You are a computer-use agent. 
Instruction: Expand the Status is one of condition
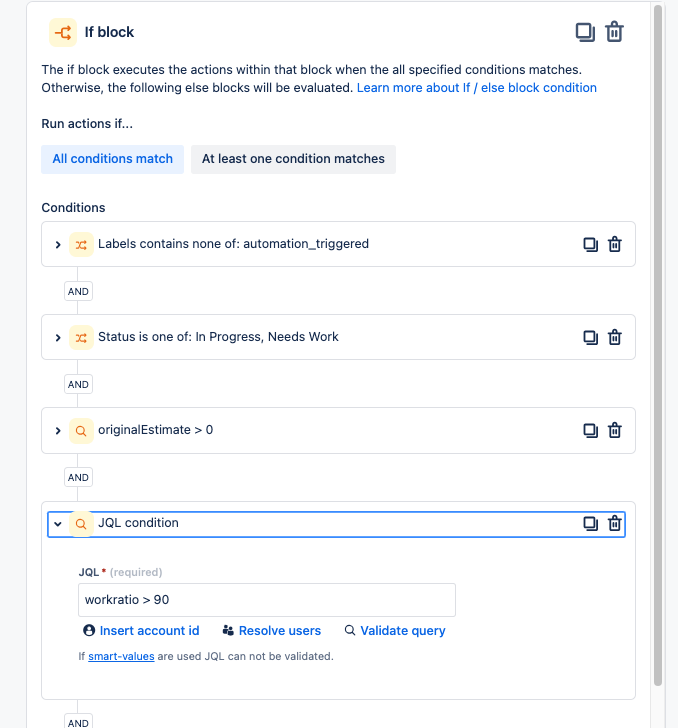tap(58, 338)
